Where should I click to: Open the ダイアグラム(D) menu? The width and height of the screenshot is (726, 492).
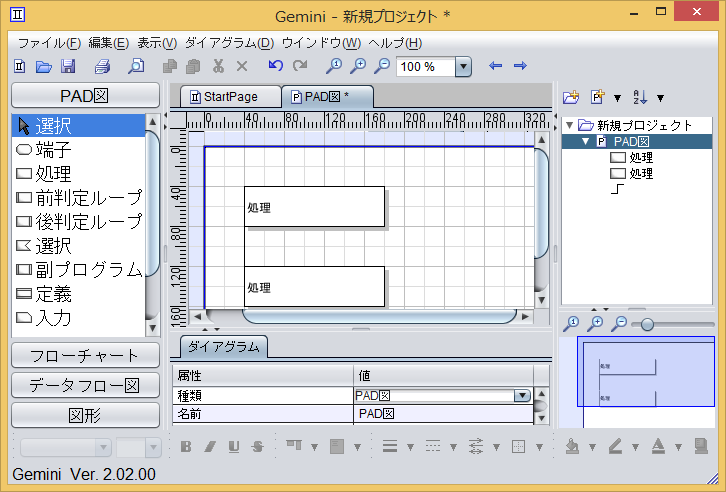click(230, 43)
